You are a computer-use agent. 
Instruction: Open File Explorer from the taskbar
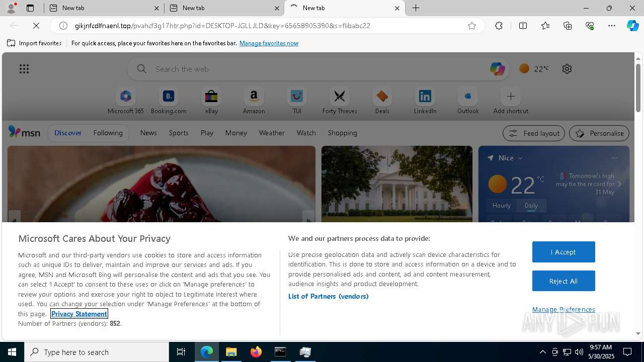[231, 352]
